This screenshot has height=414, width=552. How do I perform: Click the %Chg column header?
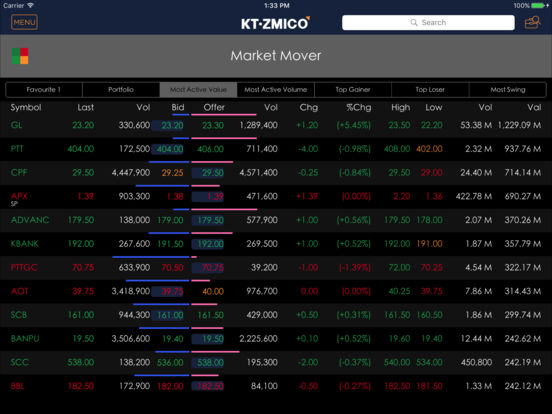(358, 107)
